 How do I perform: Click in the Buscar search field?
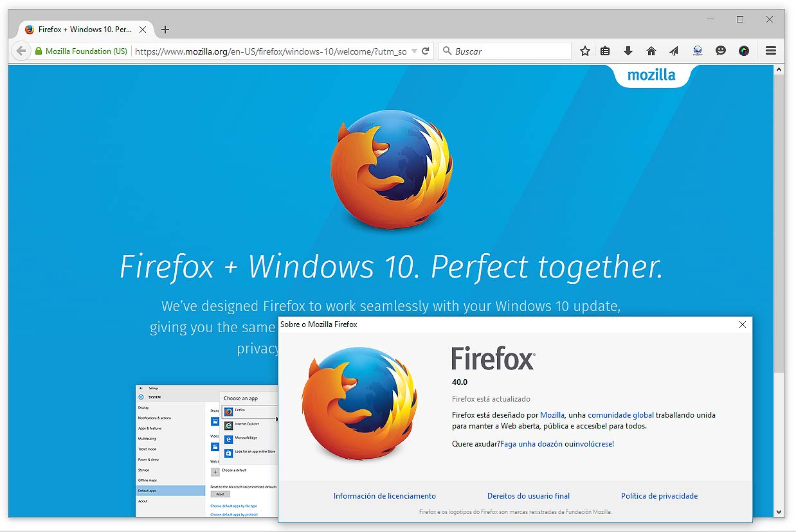click(505, 51)
